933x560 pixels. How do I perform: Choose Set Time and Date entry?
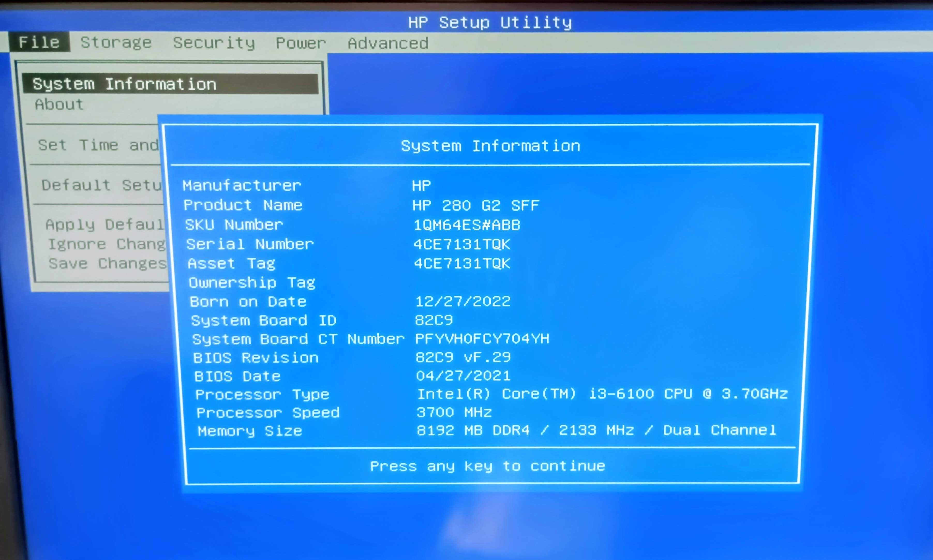coord(99,145)
